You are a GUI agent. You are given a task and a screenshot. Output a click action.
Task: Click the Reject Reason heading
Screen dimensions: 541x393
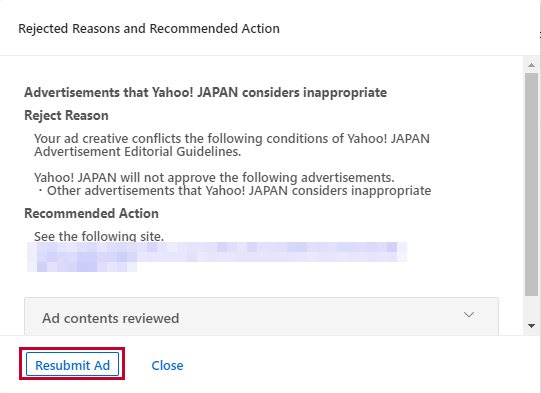(x=66, y=115)
